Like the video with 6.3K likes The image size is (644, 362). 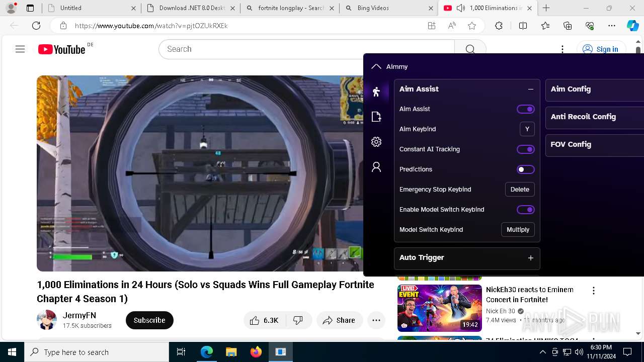pos(265,320)
